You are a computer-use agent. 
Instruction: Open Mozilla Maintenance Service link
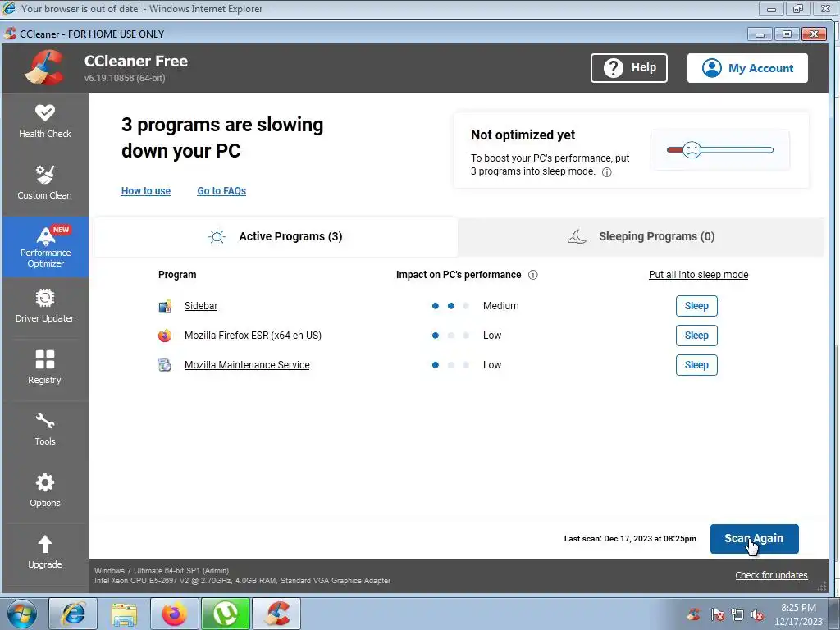pos(247,365)
